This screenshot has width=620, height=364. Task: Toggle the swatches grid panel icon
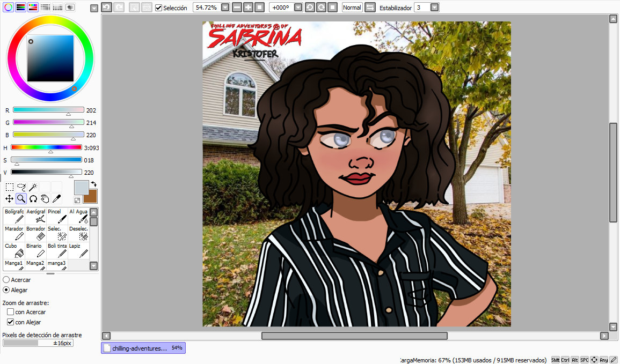point(58,7)
